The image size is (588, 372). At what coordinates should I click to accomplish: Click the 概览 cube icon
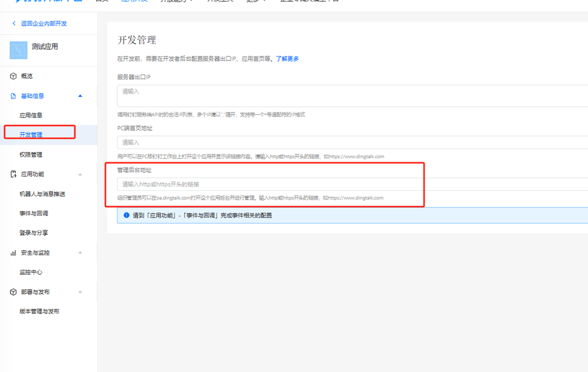tap(13, 76)
